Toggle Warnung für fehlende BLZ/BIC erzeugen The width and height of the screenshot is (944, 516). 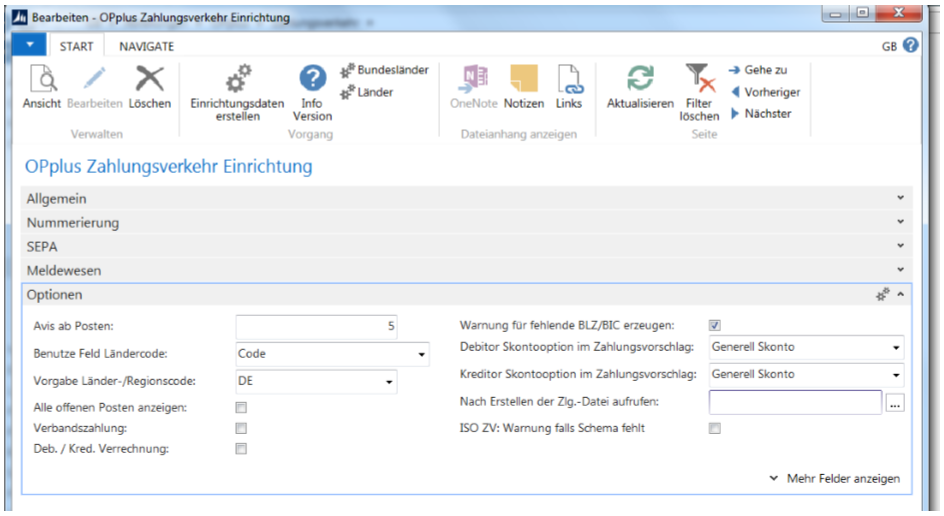point(715,326)
